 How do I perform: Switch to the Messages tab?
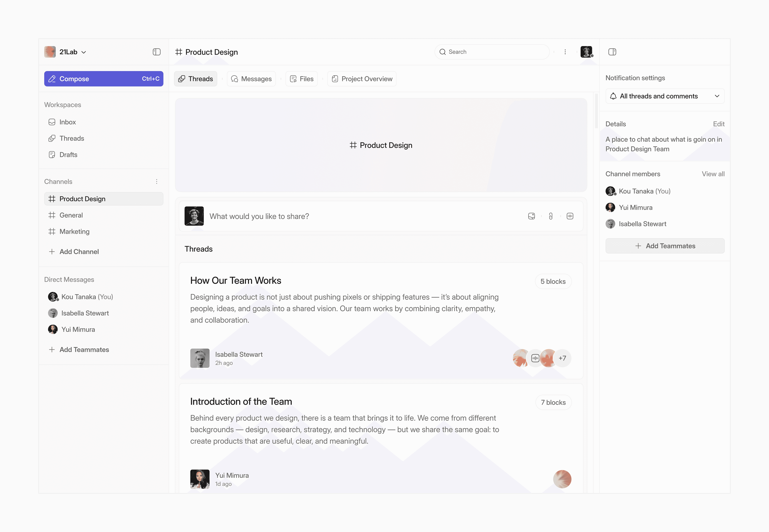(251, 79)
